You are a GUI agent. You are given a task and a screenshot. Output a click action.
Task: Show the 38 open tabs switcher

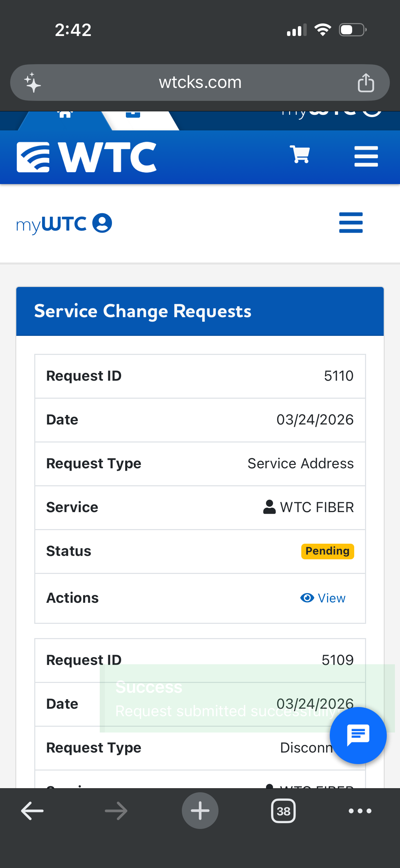point(283,811)
